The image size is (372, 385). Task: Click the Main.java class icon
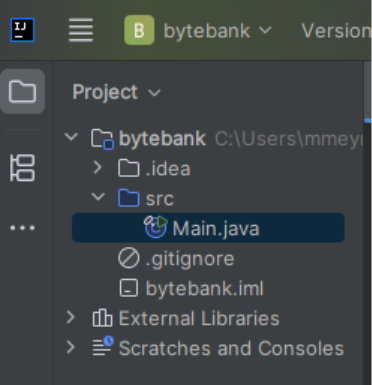point(156,227)
